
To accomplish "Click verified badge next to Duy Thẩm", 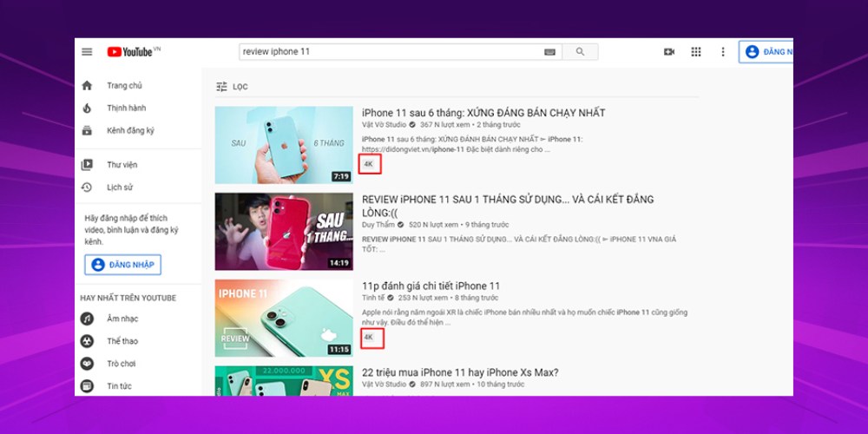I will [400, 225].
